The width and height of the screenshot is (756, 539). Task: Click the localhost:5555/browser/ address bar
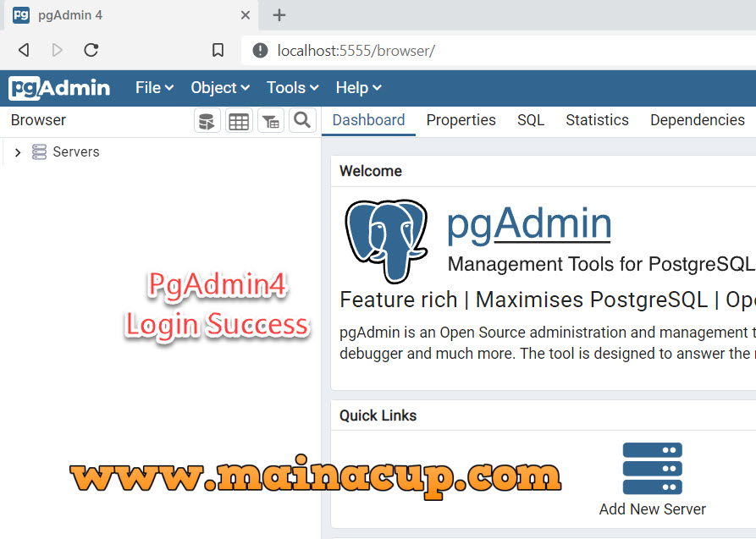(x=498, y=50)
